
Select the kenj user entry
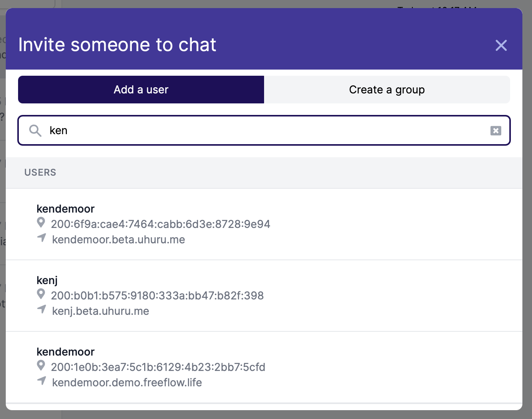(47, 280)
